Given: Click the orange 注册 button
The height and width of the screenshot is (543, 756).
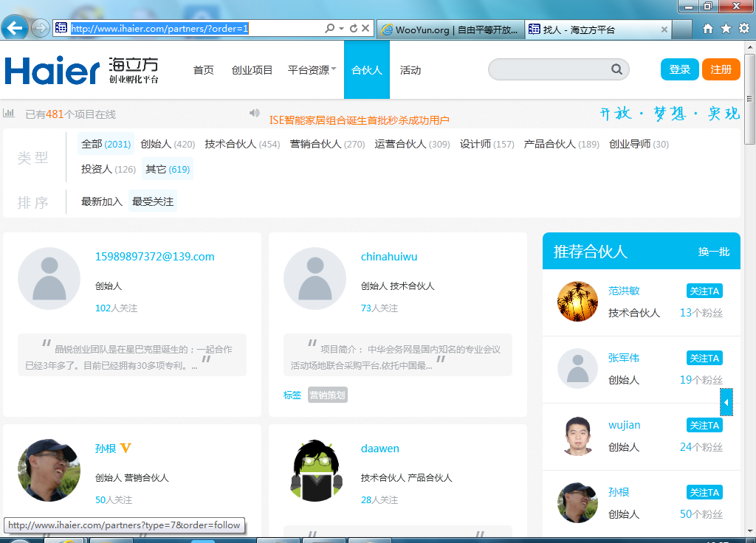Looking at the screenshot, I should click(721, 69).
